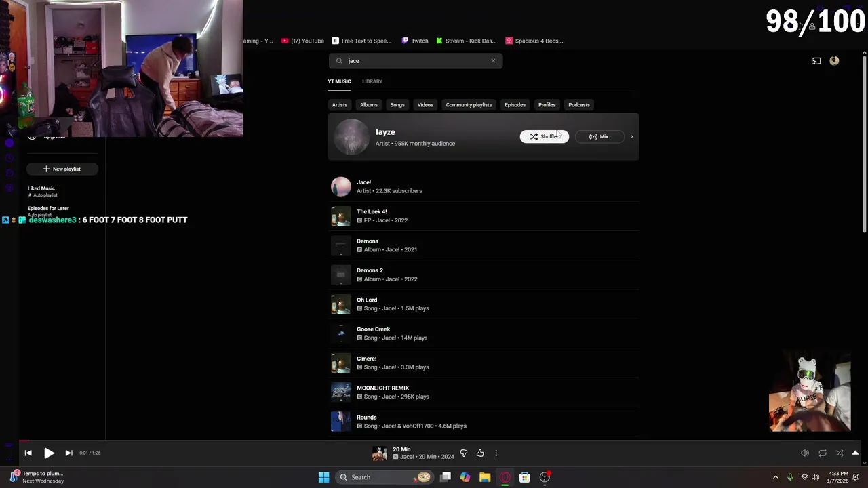Play the song C'mere!

484,363
